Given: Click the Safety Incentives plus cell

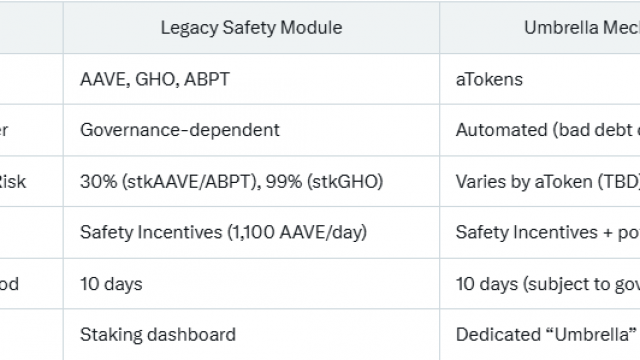Looking at the screenshot, I should (x=540, y=232).
